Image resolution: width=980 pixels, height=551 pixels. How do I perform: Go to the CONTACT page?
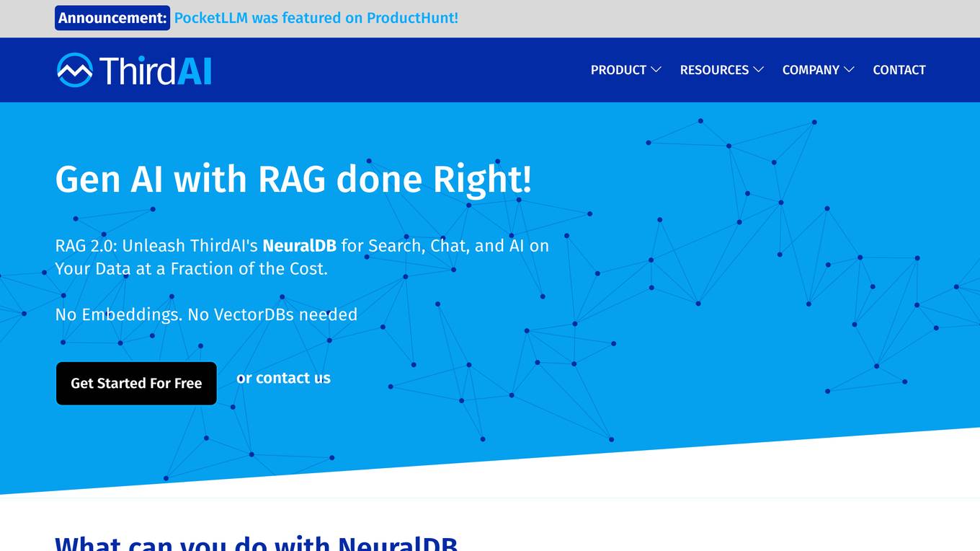pos(899,70)
